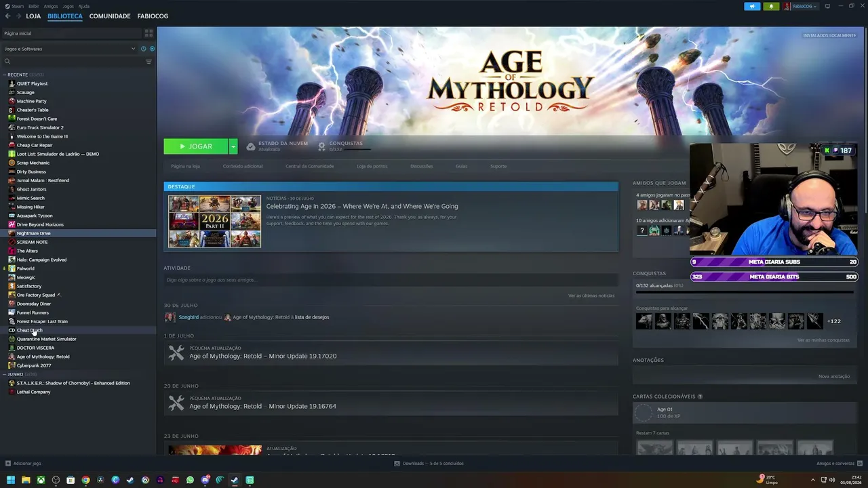
Task: Open the FABIOCOG profile tab
Action: pos(153,16)
